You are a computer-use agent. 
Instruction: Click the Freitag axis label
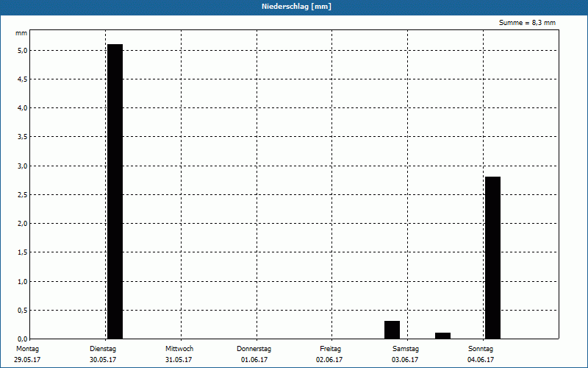(x=330, y=349)
